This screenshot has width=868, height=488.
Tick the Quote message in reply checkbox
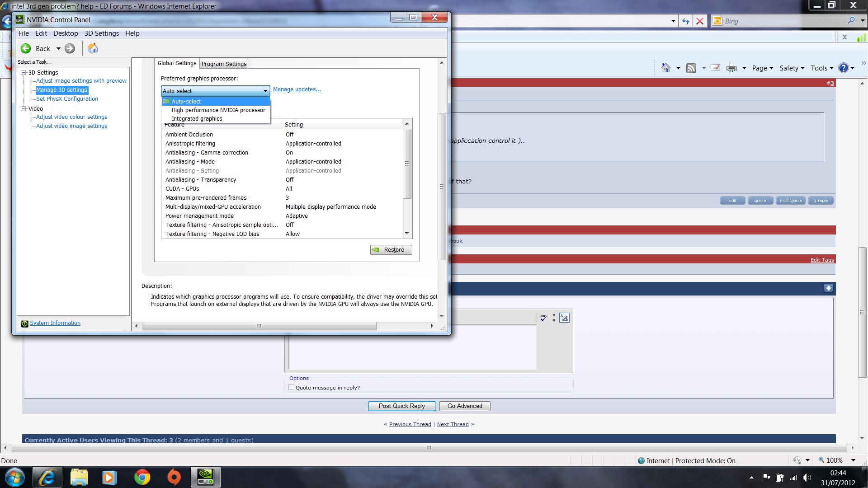point(292,387)
